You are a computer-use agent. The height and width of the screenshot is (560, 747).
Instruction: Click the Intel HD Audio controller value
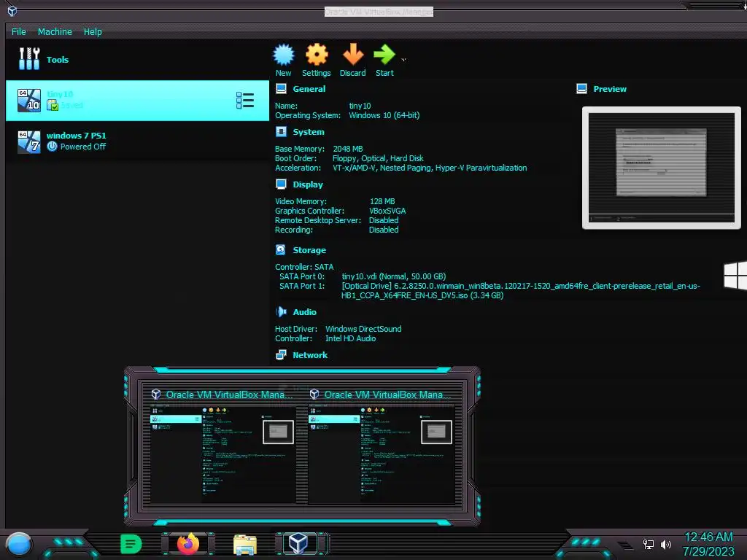pyautogui.click(x=350, y=338)
